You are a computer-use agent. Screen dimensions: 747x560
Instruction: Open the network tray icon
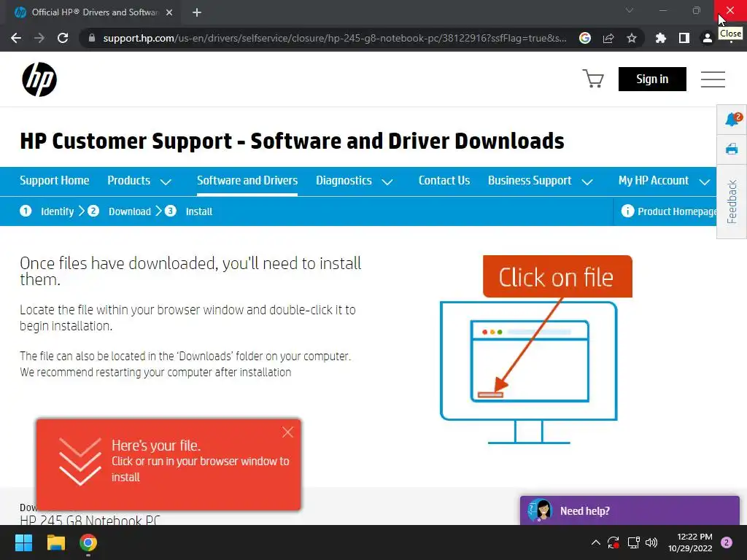coord(633,542)
